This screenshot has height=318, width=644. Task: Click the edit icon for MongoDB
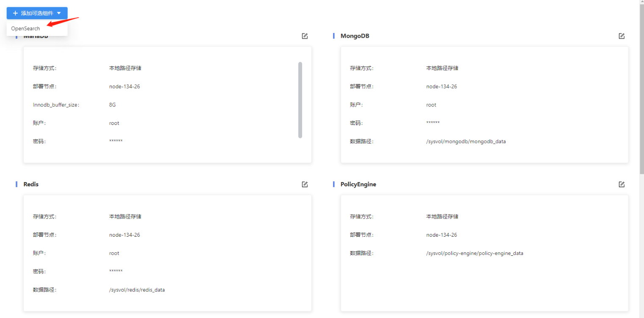pos(622,36)
